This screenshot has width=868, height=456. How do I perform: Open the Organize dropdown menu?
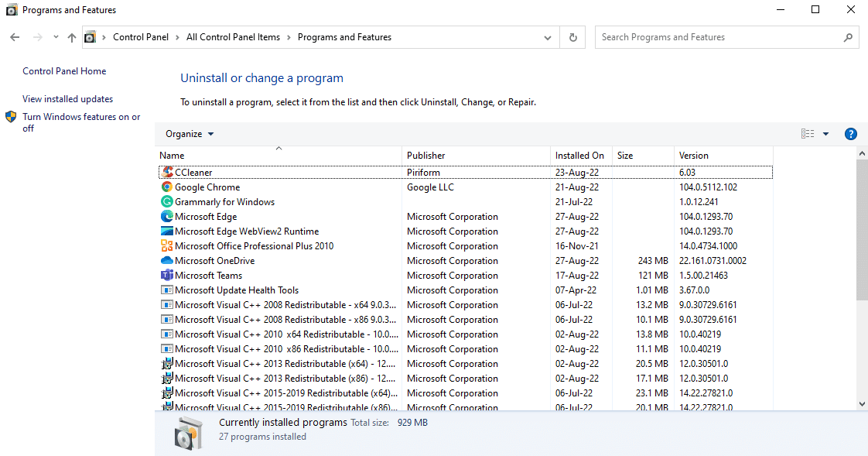pos(190,134)
